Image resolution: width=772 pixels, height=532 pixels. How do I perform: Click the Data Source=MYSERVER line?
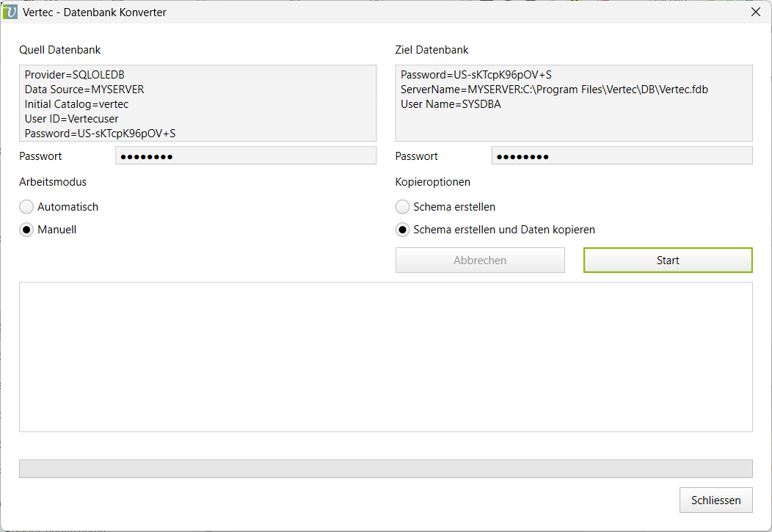tap(84, 90)
